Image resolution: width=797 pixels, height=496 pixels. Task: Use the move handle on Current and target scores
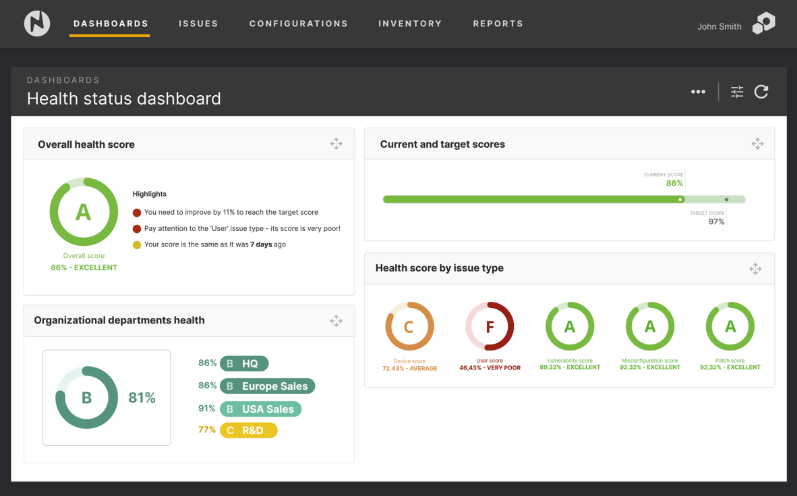pos(757,144)
